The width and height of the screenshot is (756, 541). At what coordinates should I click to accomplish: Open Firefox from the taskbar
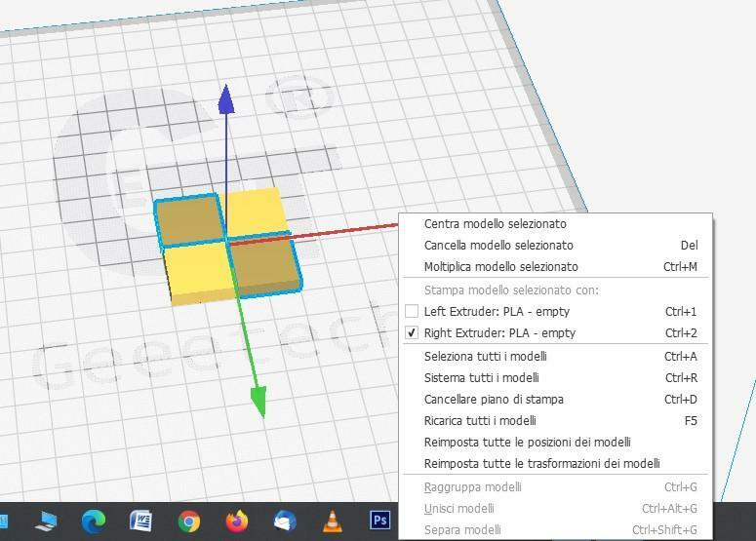[x=237, y=522]
